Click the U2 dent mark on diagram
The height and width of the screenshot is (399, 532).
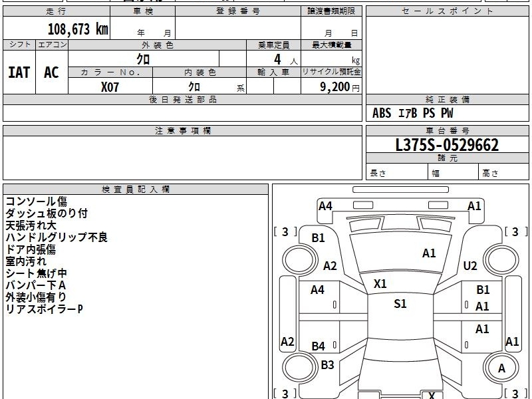[470, 265]
